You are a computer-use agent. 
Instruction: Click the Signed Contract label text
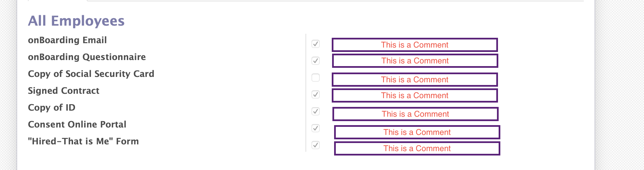(64, 91)
